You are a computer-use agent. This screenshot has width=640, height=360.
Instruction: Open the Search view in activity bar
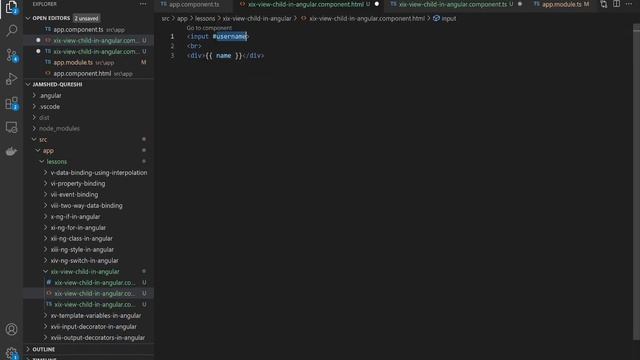(x=11, y=31)
